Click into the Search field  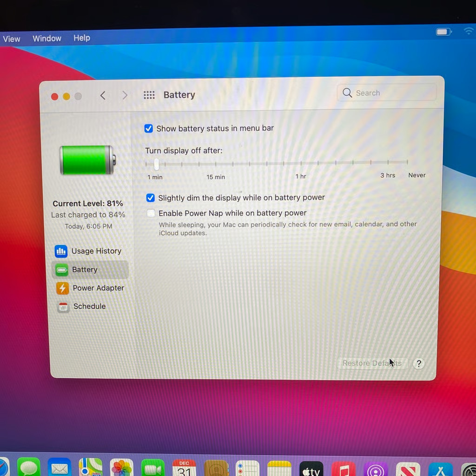(x=386, y=93)
